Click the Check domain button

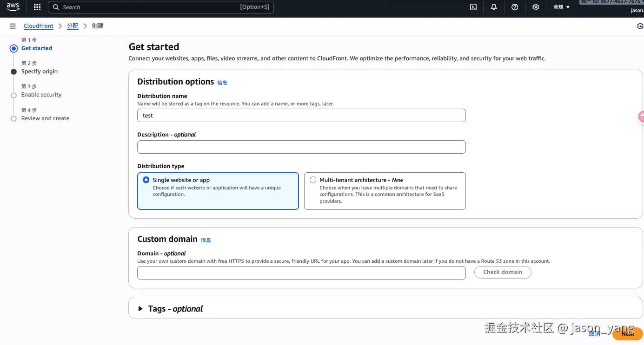(x=502, y=272)
